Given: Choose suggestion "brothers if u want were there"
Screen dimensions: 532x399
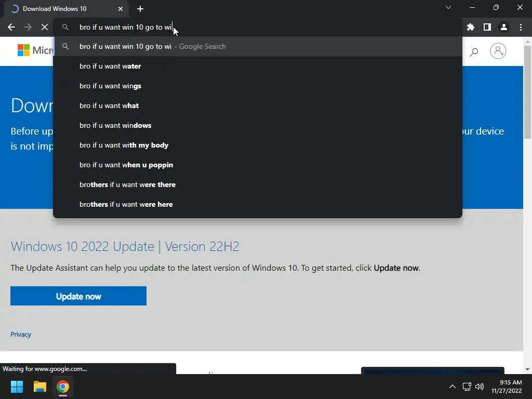Looking at the screenshot, I should point(258,184).
